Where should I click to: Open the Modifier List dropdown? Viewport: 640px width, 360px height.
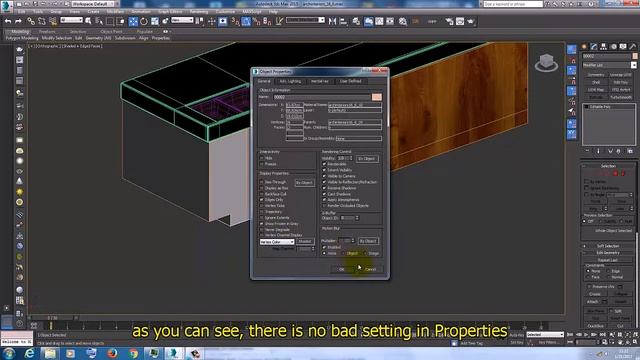click(609, 65)
